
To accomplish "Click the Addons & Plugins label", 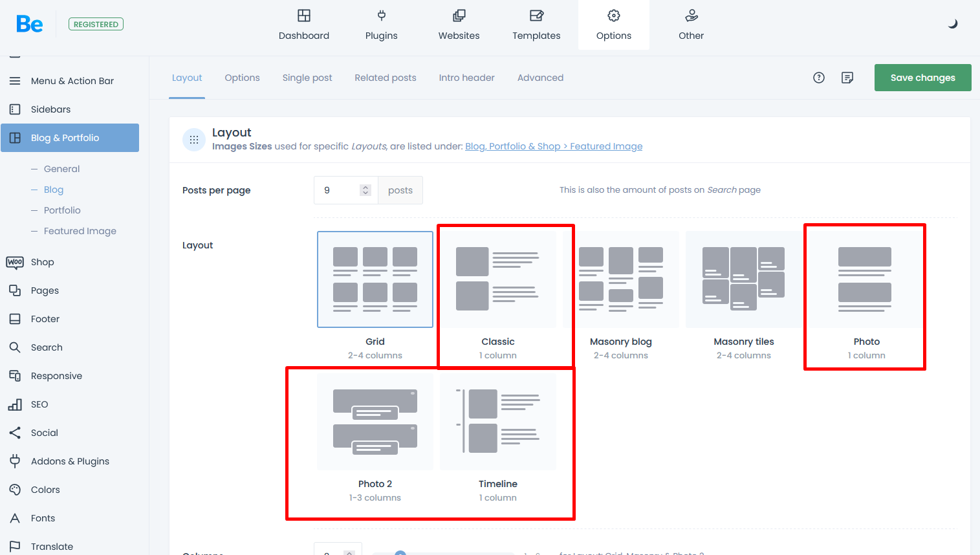I will coord(70,461).
